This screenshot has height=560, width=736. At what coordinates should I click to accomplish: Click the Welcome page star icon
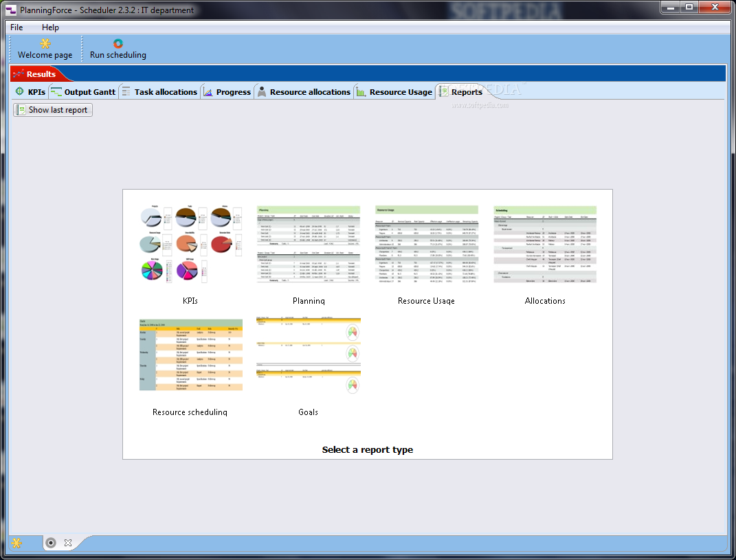45,44
